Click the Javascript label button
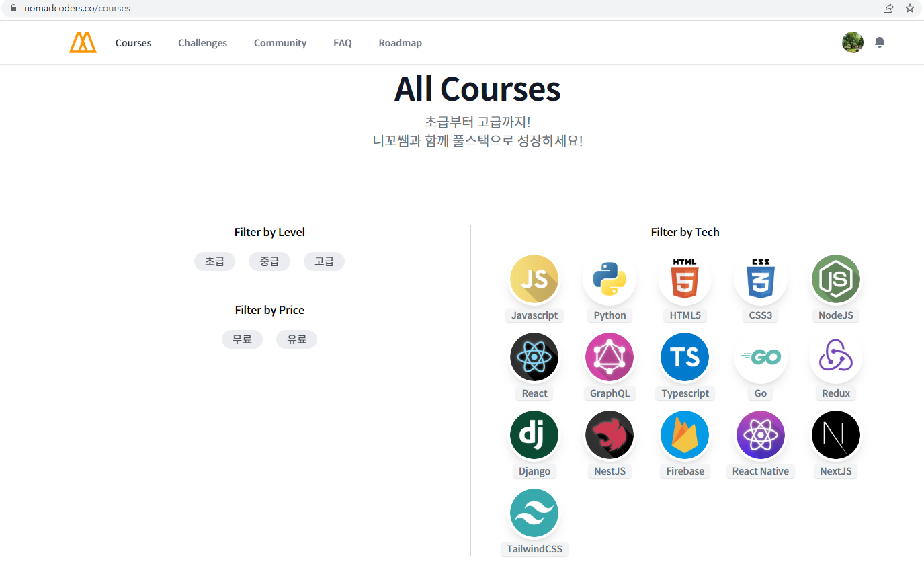The image size is (924, 574). click(x=534, y=315)
